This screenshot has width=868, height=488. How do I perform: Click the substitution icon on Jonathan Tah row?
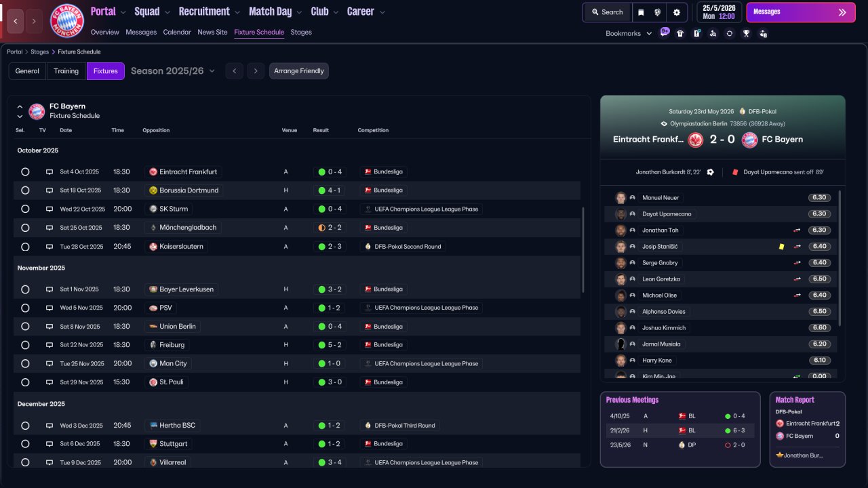coord(797,230)
